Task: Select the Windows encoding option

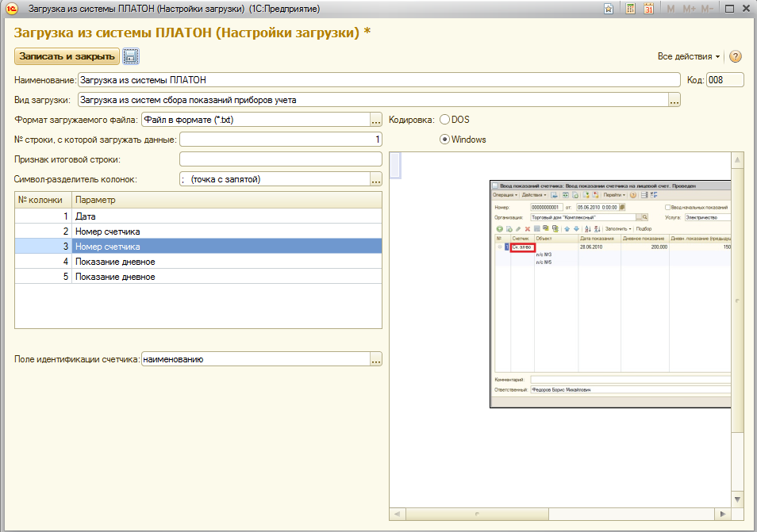Action: 463,140
